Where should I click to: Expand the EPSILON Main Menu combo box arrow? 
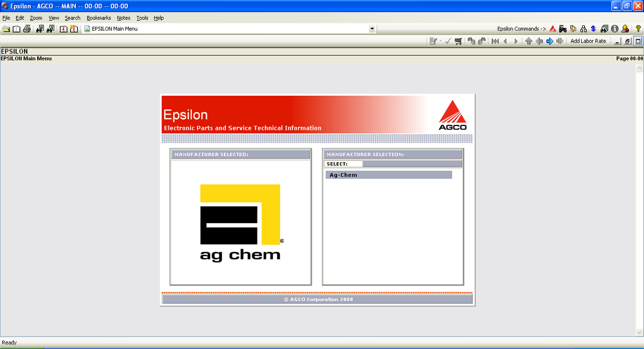[x=372, y=29]
